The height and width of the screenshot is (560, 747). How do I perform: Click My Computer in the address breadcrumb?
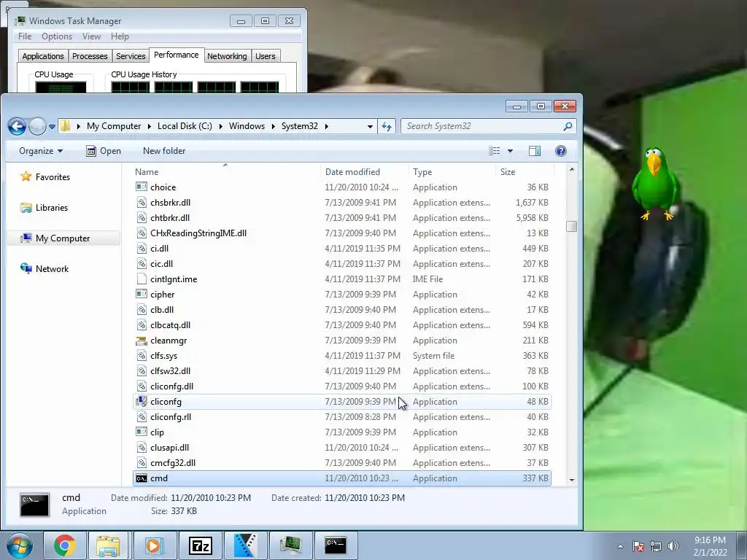tap(114, 126)
